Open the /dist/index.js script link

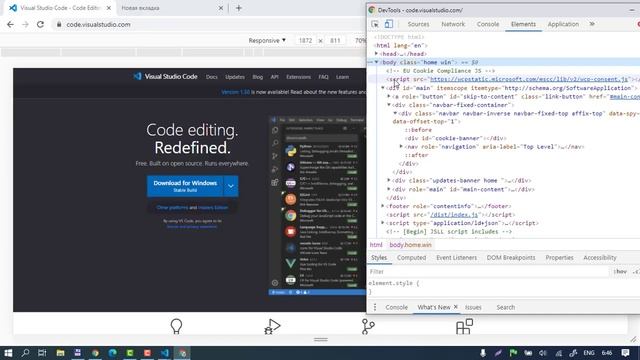[454, 214]
